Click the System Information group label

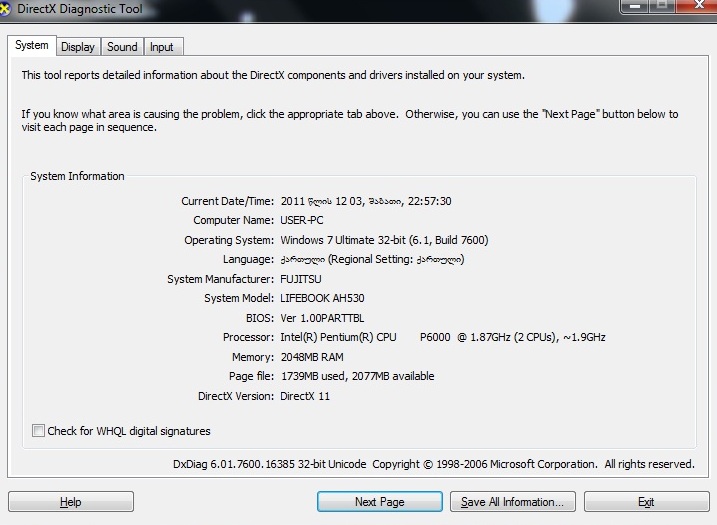point(77,176)
